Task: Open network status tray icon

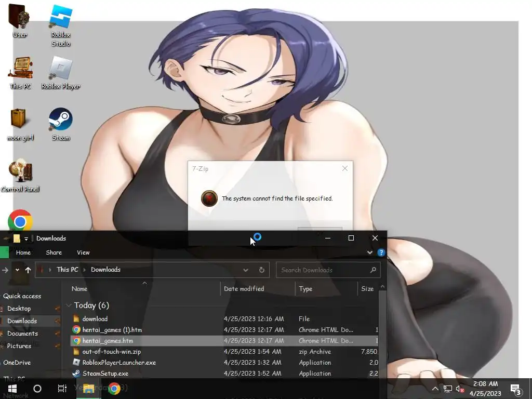Action: pyautogui.click(x=448, y=389)
